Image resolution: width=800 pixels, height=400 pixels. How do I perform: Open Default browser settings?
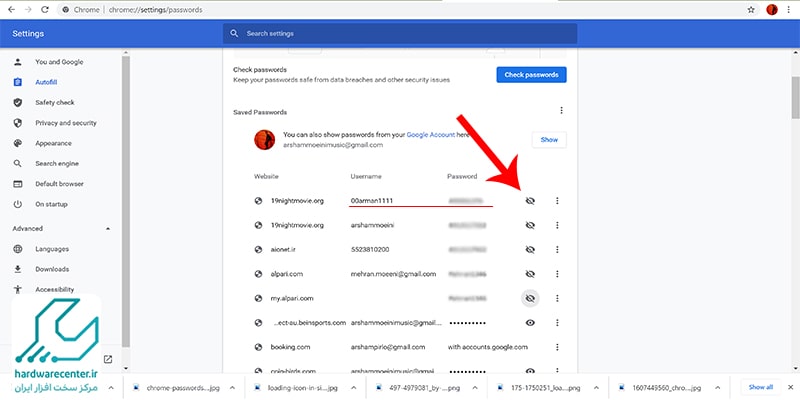pyautogui.click(x=59, y=184)
